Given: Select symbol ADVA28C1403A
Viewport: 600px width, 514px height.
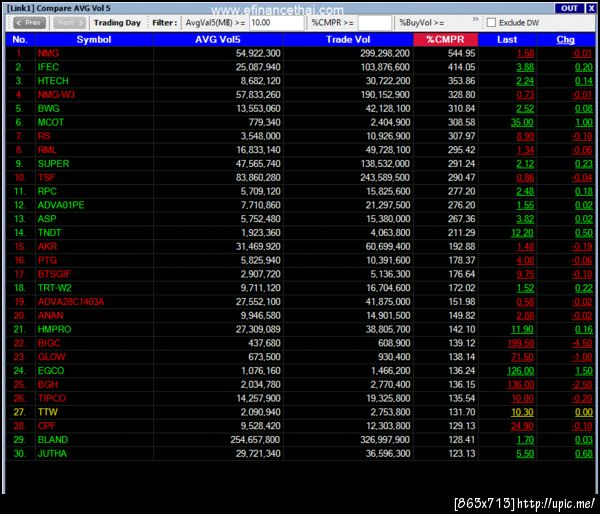Looking at the screenshot, I should [71, 302].
